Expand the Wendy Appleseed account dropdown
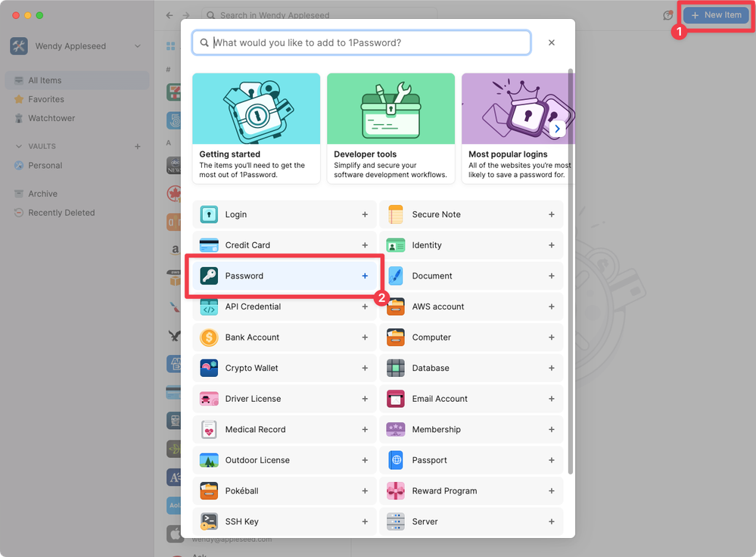The height and width of the screenshot is (557, 756). pos(137,46)
